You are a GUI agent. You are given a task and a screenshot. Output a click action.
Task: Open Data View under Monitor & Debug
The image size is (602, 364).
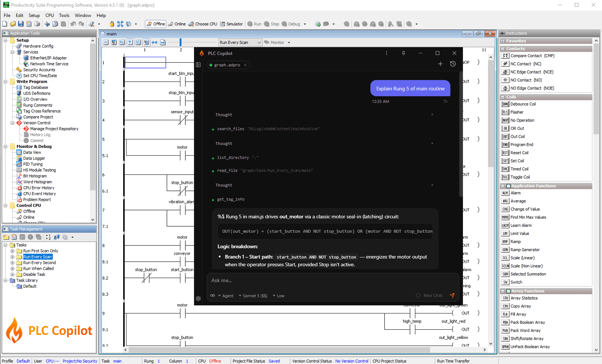(x=32, y=152)
